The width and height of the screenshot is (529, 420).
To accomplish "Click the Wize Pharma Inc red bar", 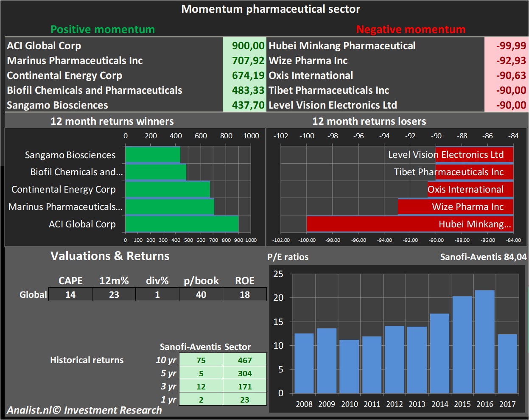I will point(455,207).
